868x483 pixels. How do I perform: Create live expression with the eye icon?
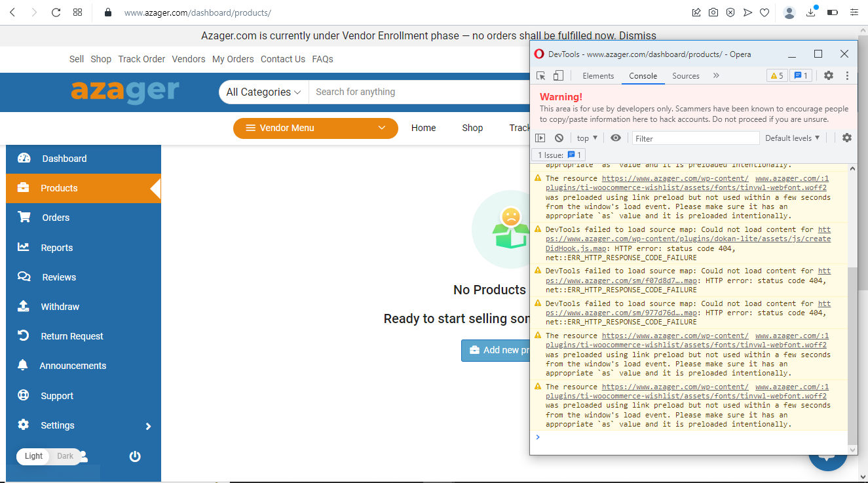pos(616,138)
